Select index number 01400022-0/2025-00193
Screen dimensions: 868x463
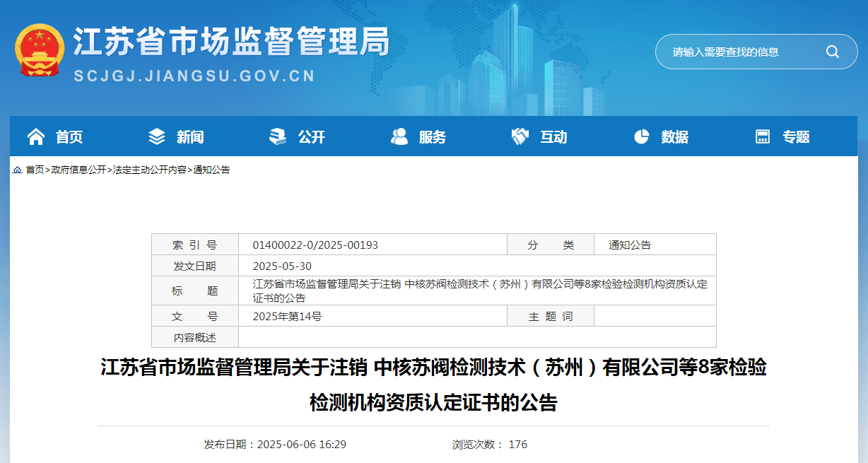[x=316, y=245]
